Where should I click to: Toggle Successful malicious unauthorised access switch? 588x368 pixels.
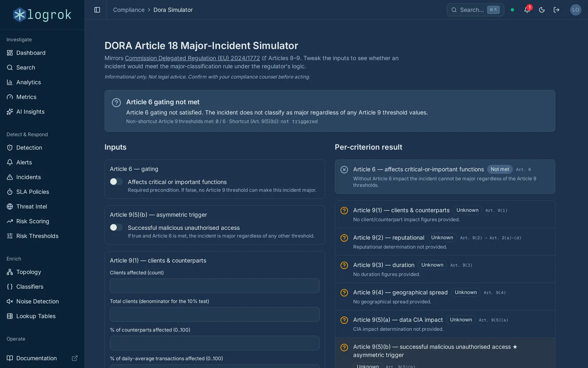116,227
